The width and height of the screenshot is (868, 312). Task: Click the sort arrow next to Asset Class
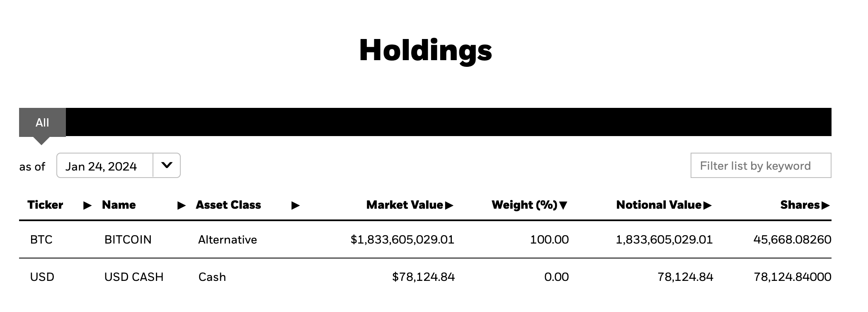(x=295, y=205)
